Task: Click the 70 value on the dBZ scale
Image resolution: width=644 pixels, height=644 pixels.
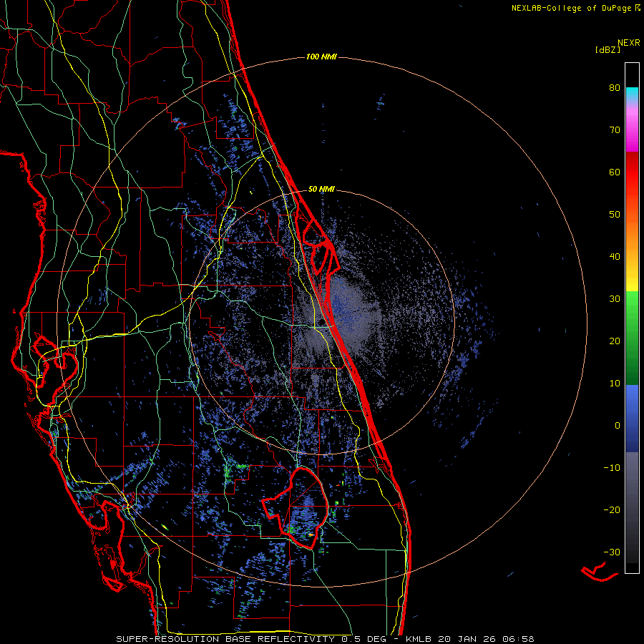Action: click(x=615, y=130)
